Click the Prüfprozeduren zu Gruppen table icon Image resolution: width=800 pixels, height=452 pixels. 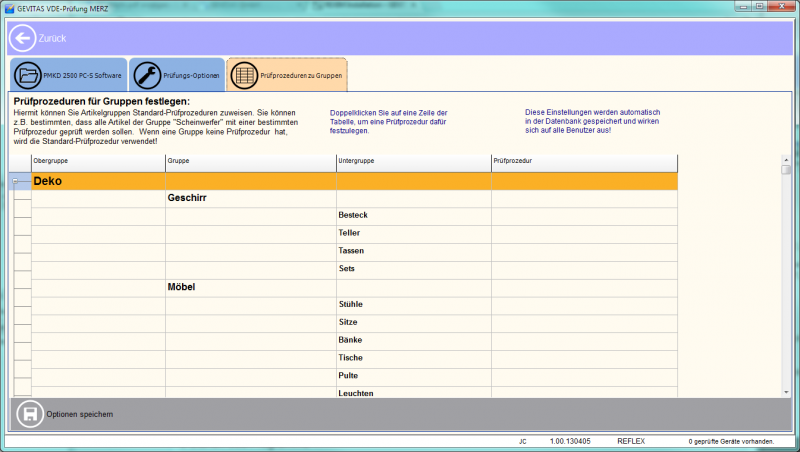point(244,76)
